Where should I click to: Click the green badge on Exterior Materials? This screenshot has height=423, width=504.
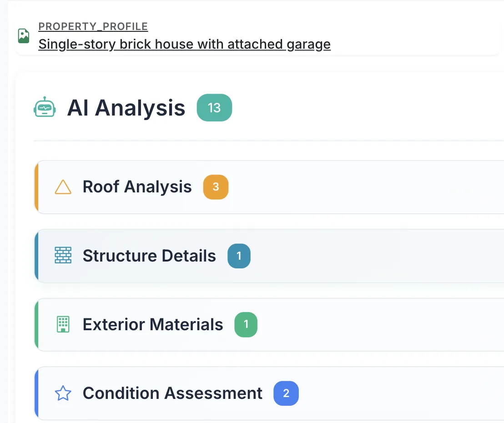click(x=246, y=324)
